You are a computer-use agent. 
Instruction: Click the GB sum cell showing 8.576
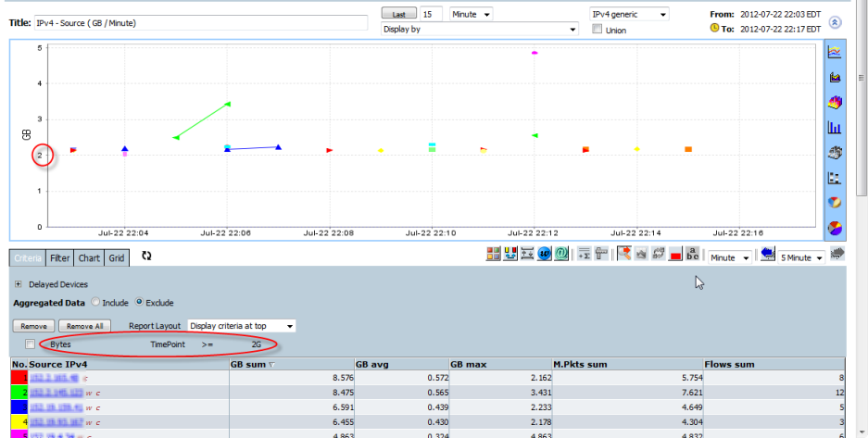tap(292, 378)
